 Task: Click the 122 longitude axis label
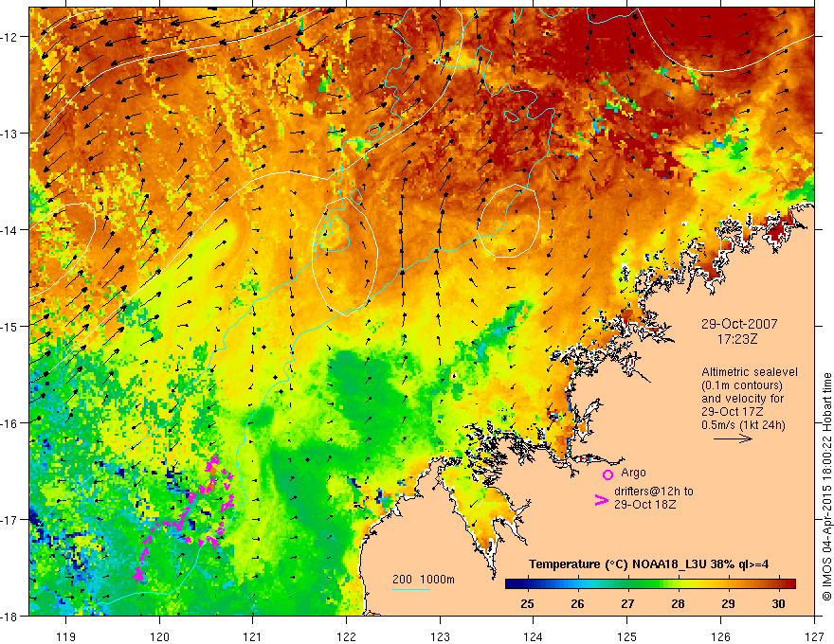point(346,636)
